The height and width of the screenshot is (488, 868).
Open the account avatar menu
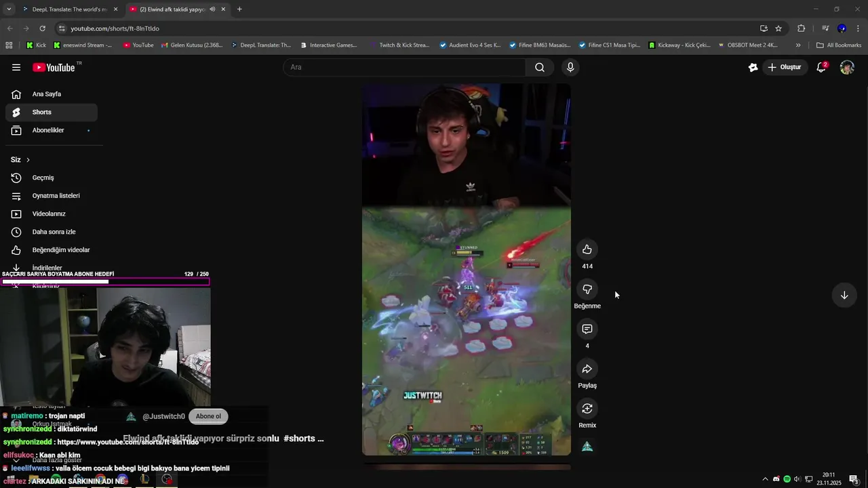[x=847, y=67]
